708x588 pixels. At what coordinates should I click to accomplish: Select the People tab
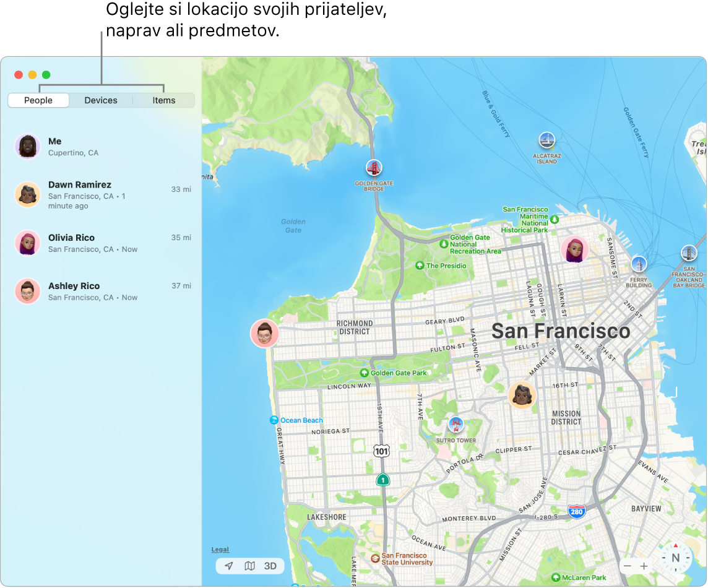pyautogui.click(x=38, y=100)
